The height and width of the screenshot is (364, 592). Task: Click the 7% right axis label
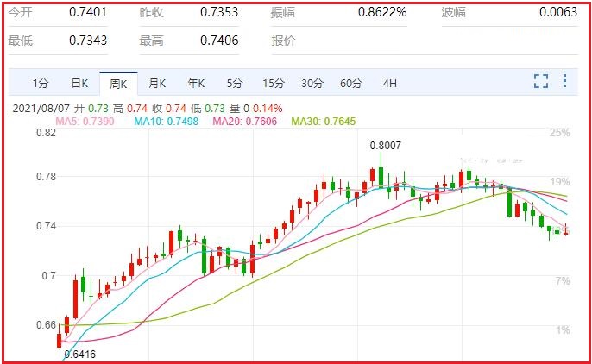pos(563,281)
